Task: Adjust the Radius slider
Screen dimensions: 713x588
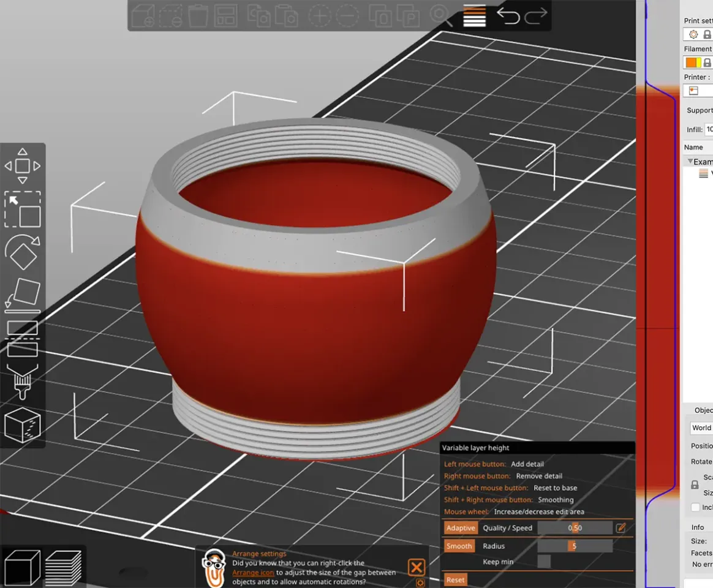Action: coord(575,546)
